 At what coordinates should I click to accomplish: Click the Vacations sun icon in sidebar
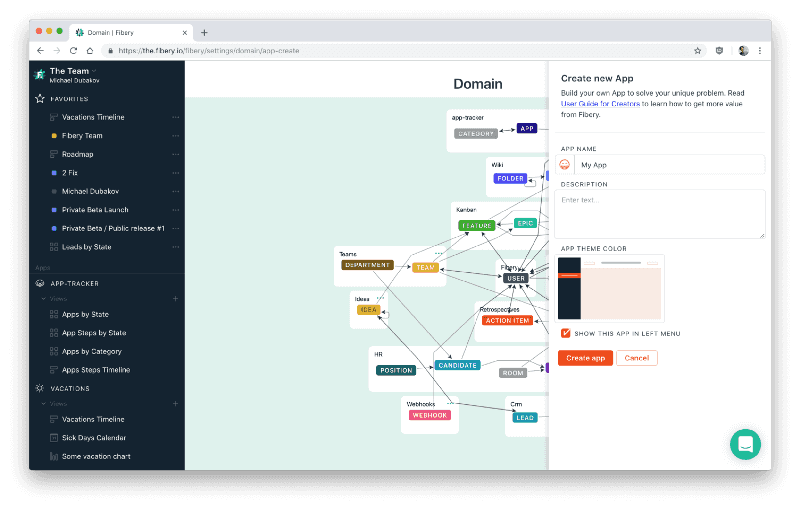pos(40,388)
